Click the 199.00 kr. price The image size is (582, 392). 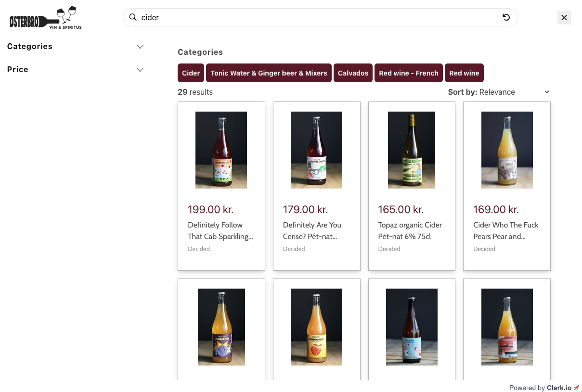click(x=210, y=210)
